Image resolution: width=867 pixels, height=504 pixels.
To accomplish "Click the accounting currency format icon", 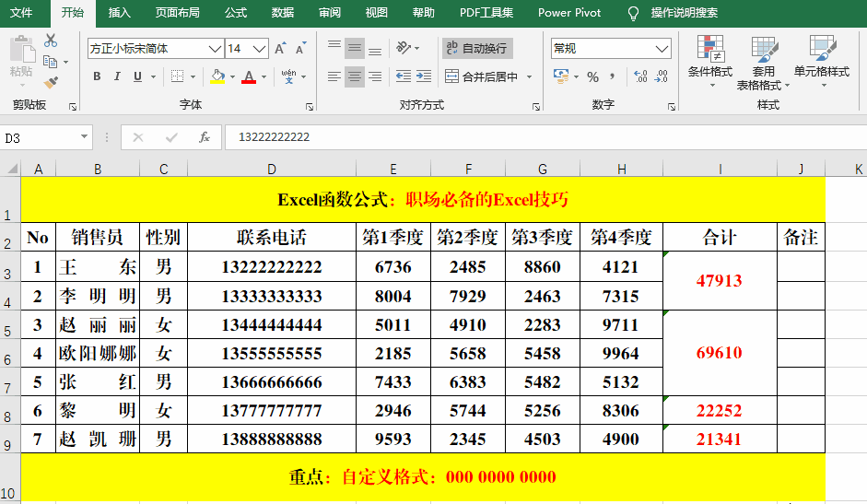I will click(x=561, y=76).
